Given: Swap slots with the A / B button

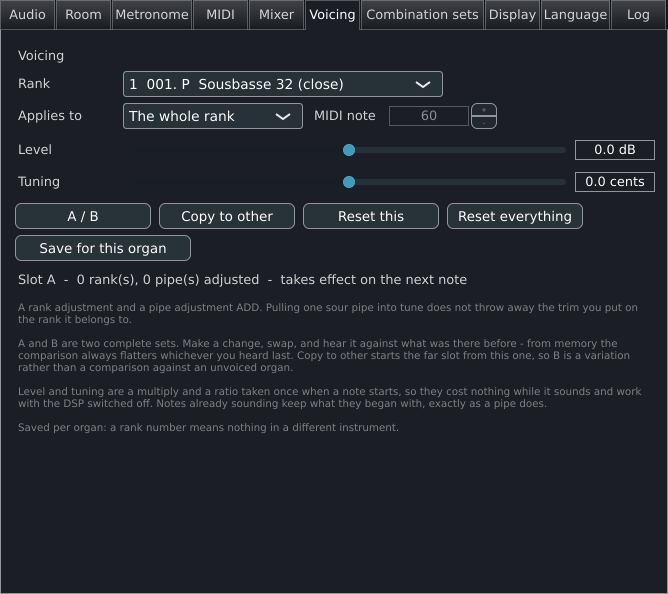Looking at the screenshot, I should click(x=83, y=216).
